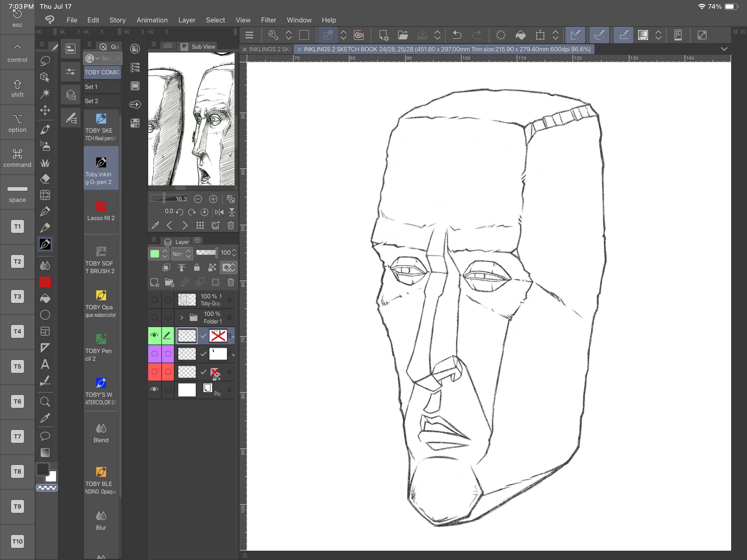Show the purple layer via its visibility box

(154, 354)
